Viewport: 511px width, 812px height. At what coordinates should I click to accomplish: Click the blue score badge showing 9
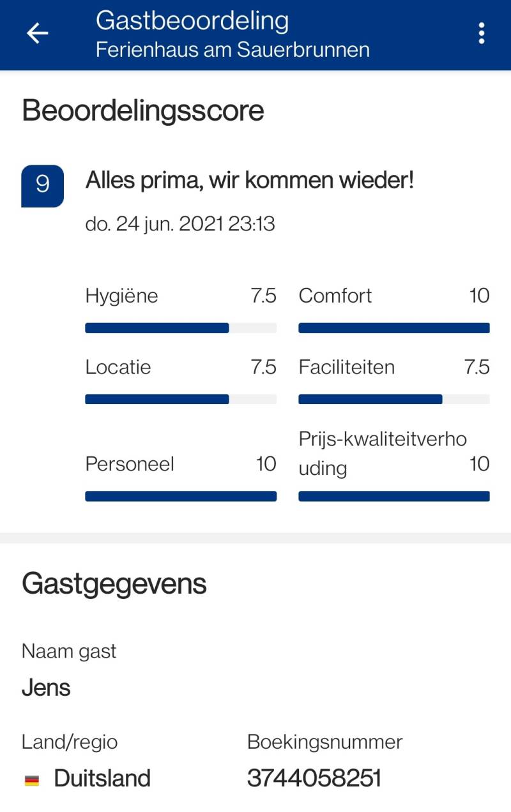pos(42,186)
